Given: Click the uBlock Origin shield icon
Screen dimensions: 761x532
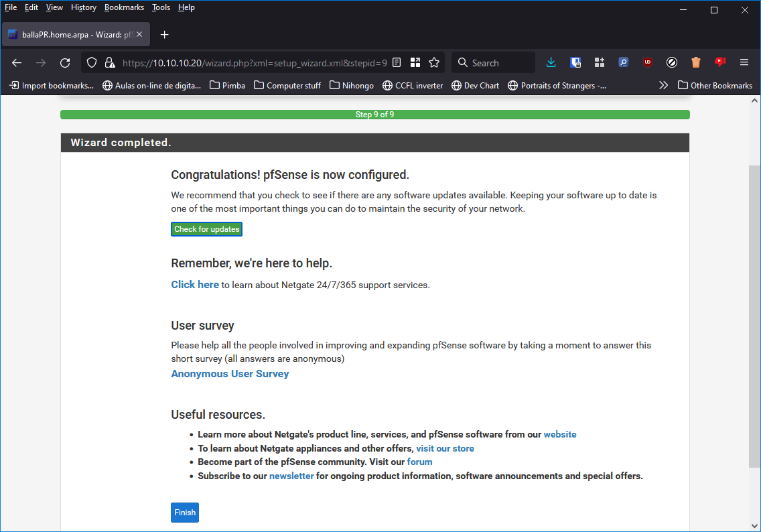Looking at the screenshot, I should pyautogui.click(x=647, y=62).
